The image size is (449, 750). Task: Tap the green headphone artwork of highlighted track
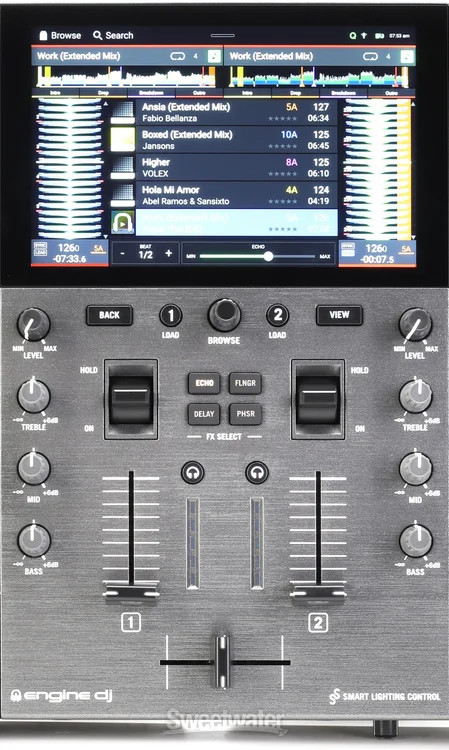pos(122,223)
